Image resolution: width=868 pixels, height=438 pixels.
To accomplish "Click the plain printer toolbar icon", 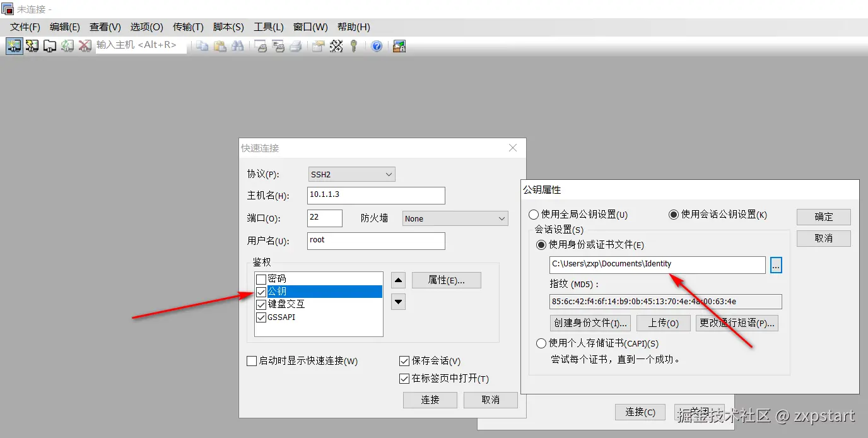I will tap(296, 46).
